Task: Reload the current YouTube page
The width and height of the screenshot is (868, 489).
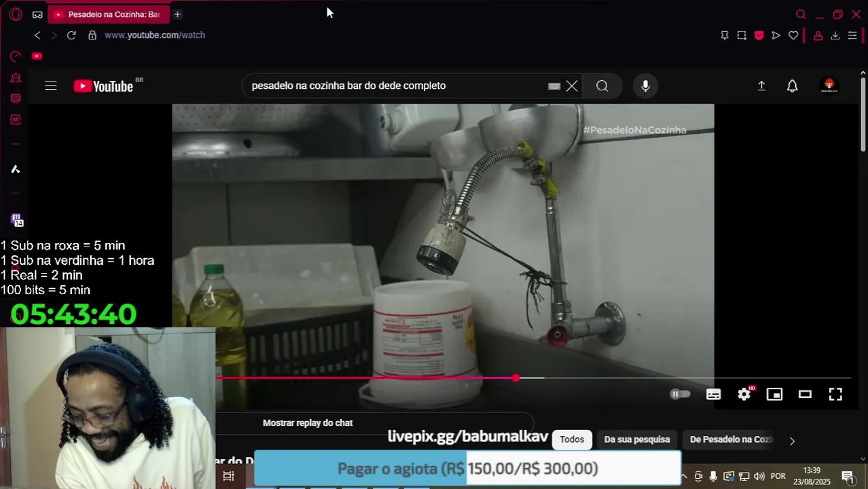Action: pos(71,35)
